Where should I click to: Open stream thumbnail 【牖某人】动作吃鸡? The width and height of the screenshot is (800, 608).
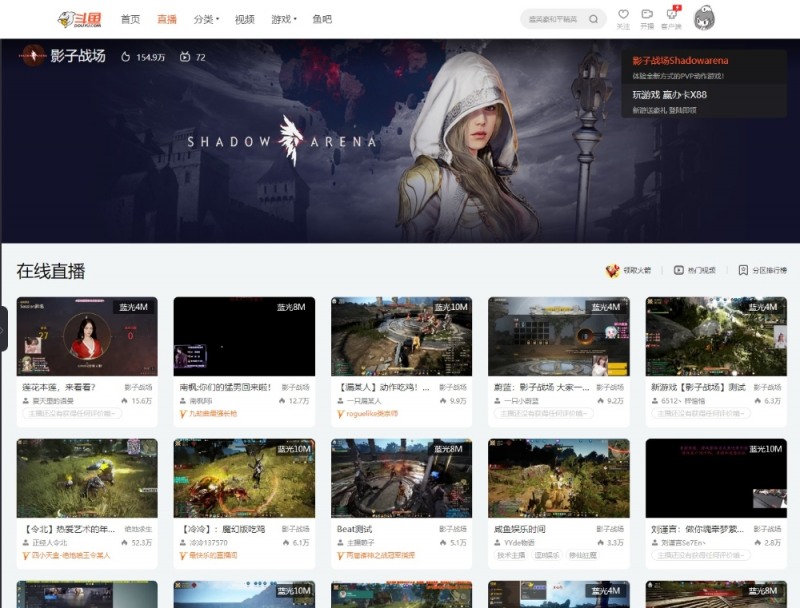click(x=402, y=337)
